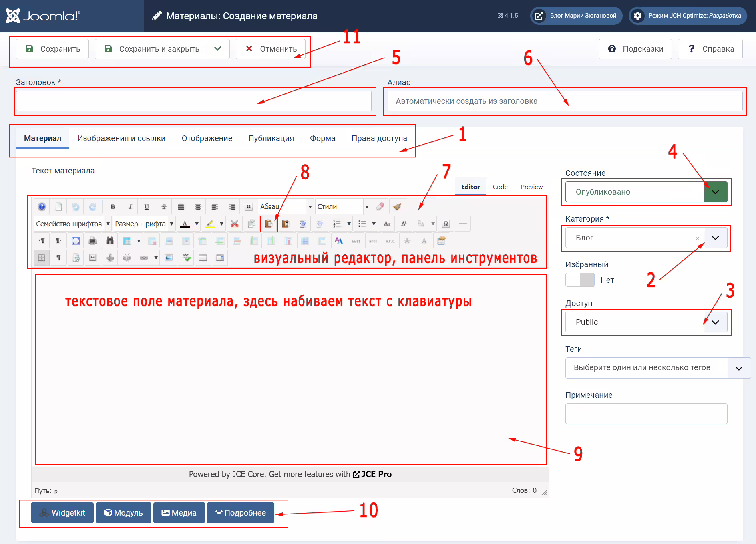Screen dimensions: 756x544
Task: Toggle bold formatting
Action: tap(113, 207)
